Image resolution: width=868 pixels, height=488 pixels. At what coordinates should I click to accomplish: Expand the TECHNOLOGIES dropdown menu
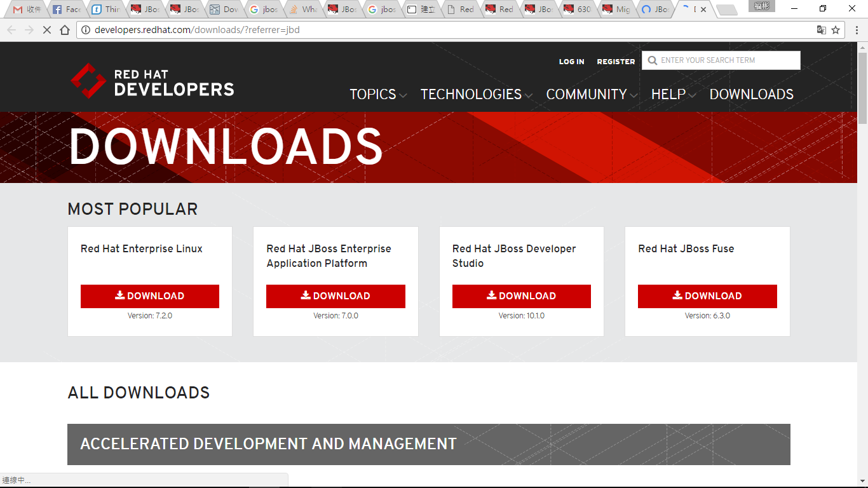click(x=477, y=94)
